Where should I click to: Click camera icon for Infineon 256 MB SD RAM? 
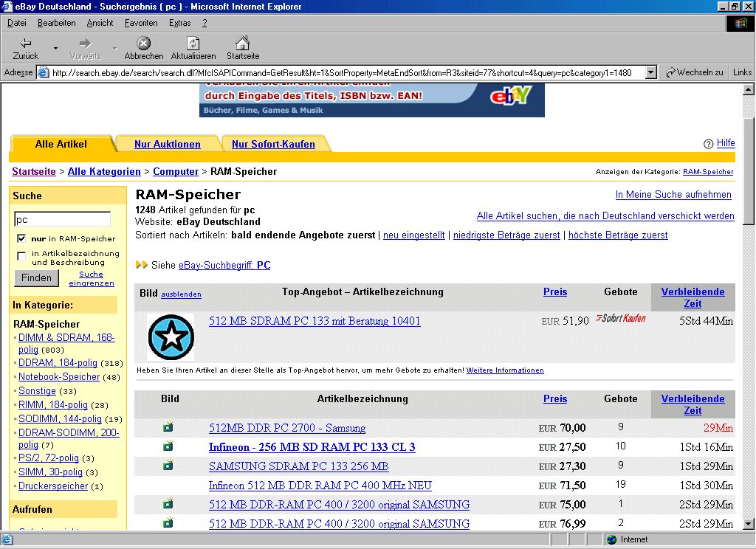[x=168, y=446]
